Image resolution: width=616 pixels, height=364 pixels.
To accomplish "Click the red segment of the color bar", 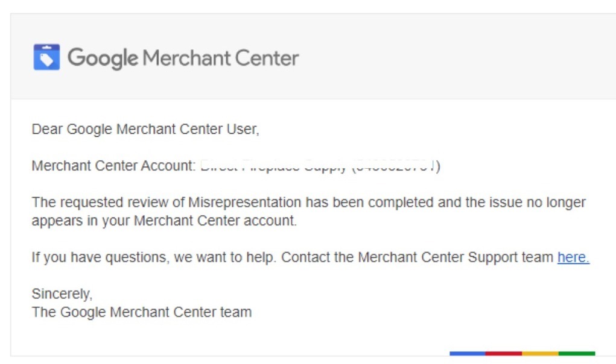I will coord(503,353).
